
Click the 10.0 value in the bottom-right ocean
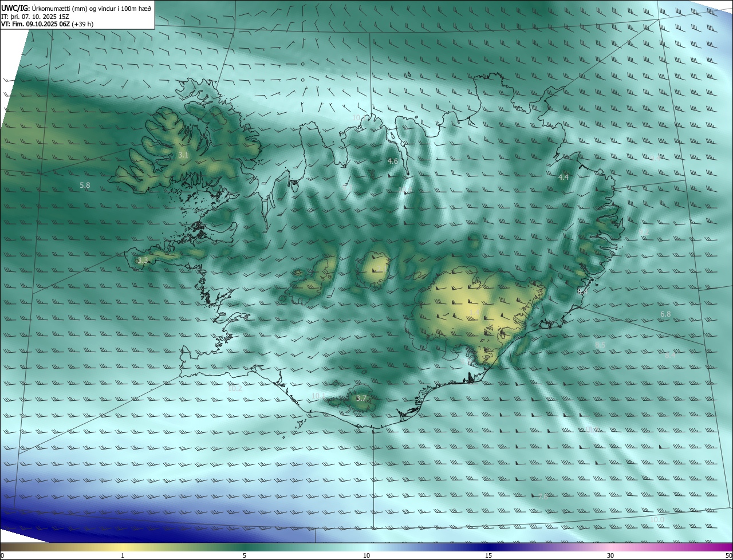pos(657,519)
